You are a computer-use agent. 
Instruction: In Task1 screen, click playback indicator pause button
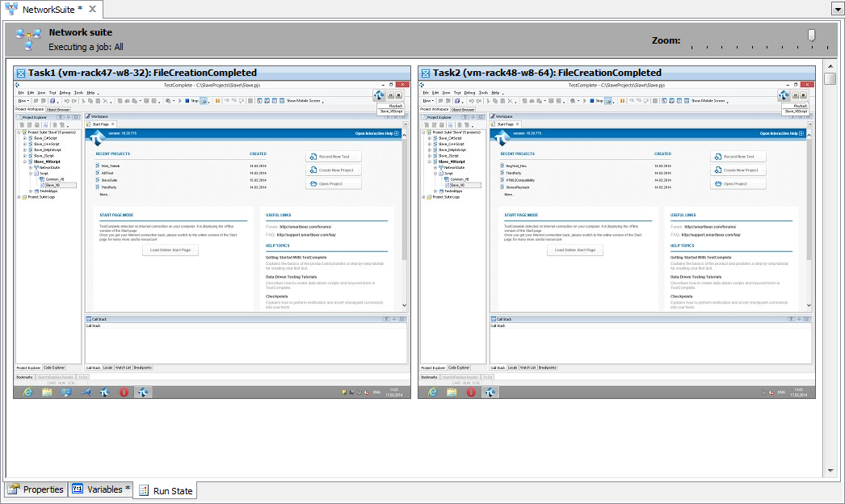click(391, 94)
